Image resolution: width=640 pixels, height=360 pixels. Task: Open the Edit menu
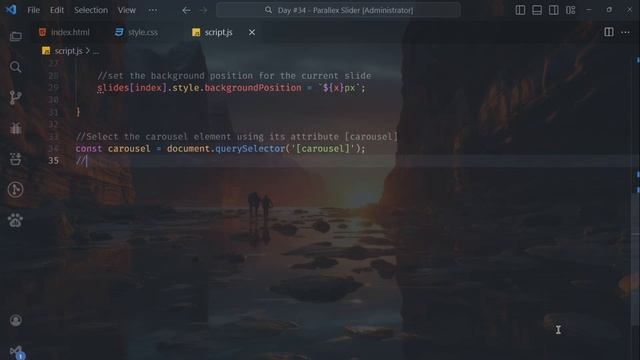click(57, 10)
